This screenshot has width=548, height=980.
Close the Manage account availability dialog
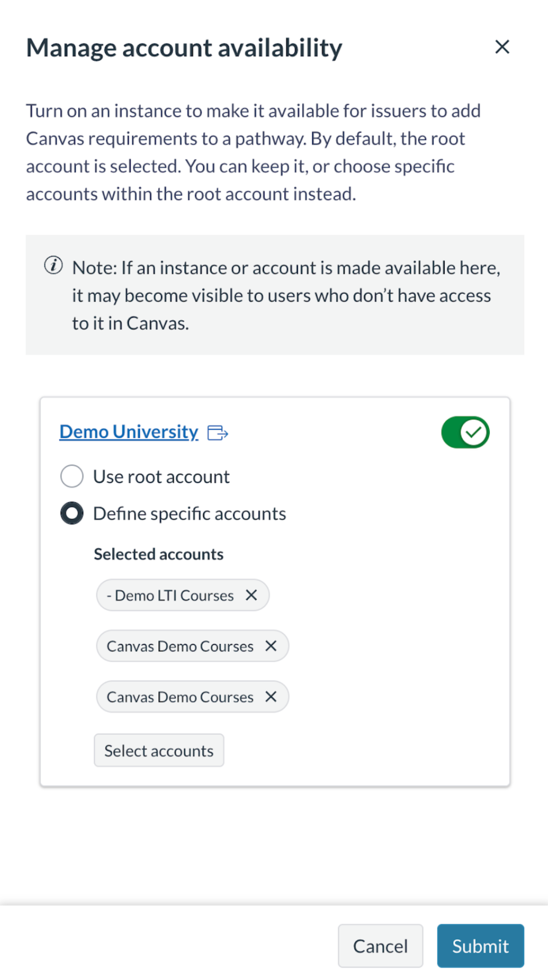point(502,47)
